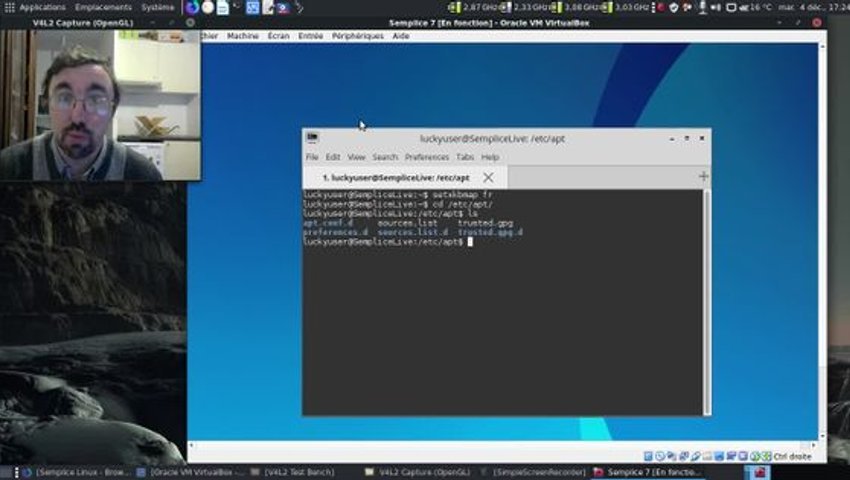
Task: Open the Aide menu in VirtualBox
Action: [401, 36]
